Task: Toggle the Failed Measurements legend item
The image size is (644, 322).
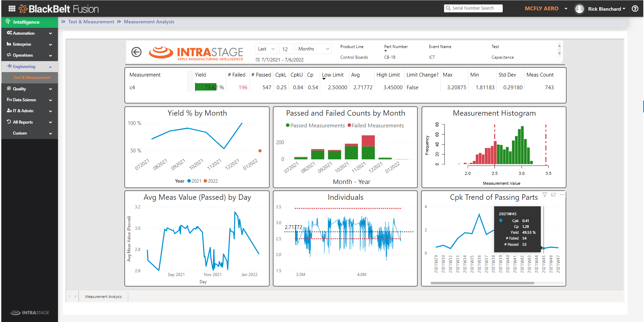Action: pos(375,126)
